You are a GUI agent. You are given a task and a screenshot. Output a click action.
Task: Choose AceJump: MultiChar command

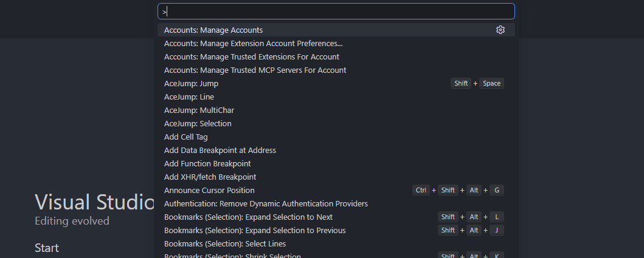(336, 110)
